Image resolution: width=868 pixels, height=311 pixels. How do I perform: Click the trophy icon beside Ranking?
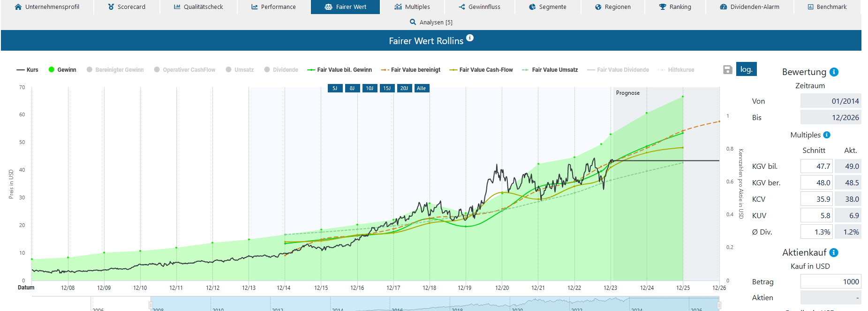tap(663, 7)
